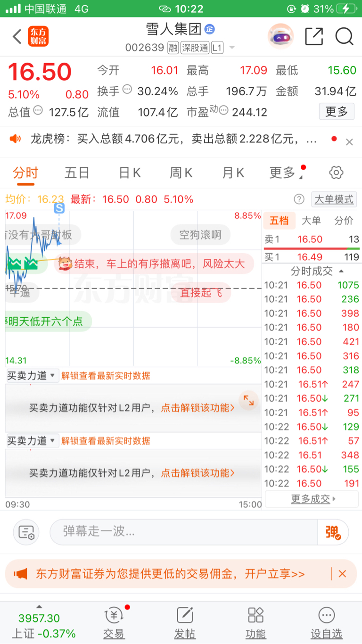This screenshot has width=362, height=644.
Task: Tap the info icon next to 市盈动
Action: click(x=224, y=110)
